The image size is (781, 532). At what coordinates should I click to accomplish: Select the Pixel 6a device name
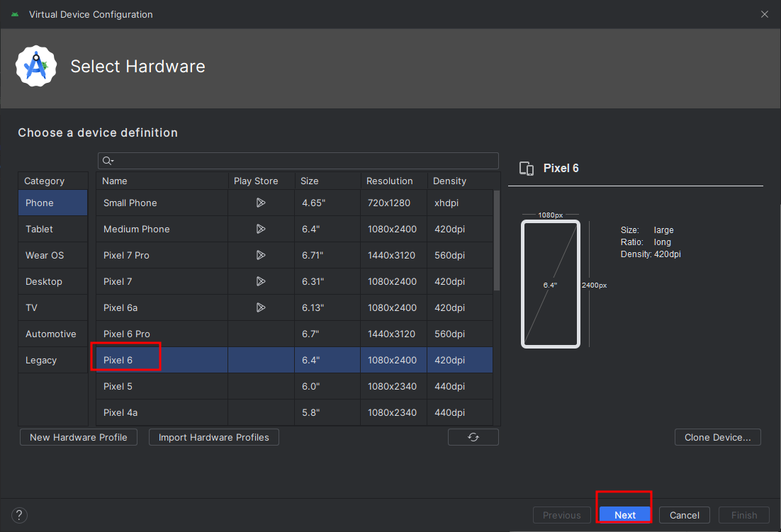tap(120, 308)
